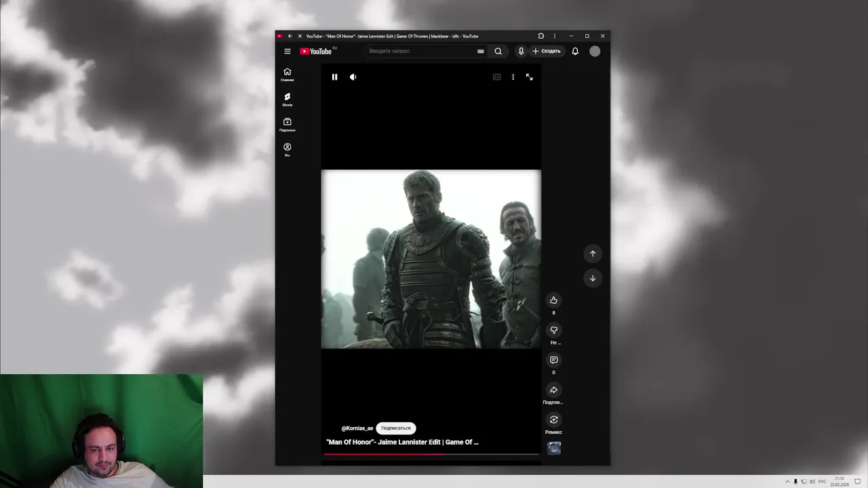
Task: Switch the РУС input language
Action: point(823,482)
